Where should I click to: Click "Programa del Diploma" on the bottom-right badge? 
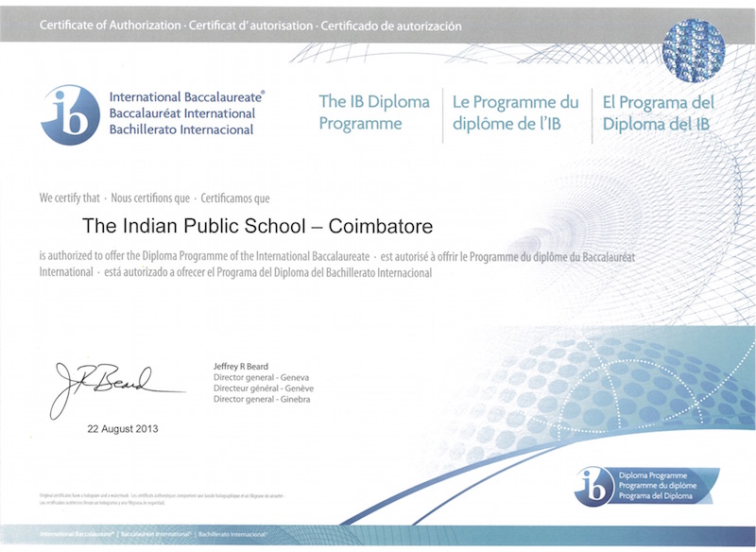[x=656, y=495]
